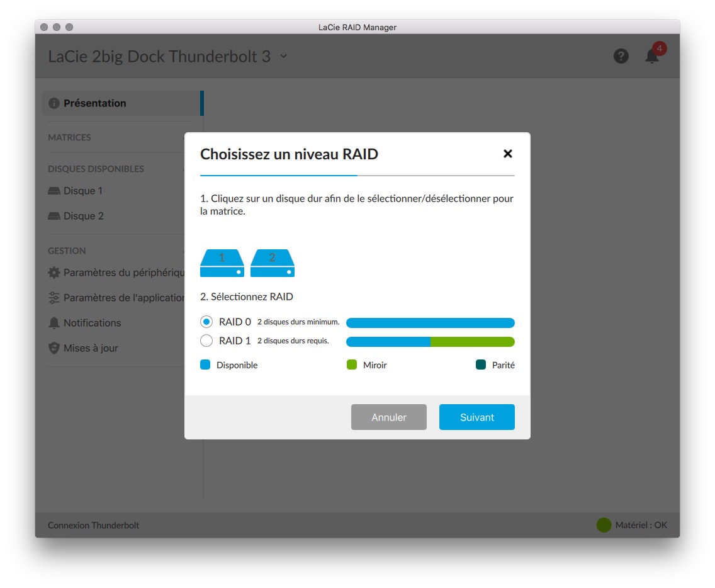
Task: Click the Connexion Thunderbolt status text
Action: click(x=94, y=525)
